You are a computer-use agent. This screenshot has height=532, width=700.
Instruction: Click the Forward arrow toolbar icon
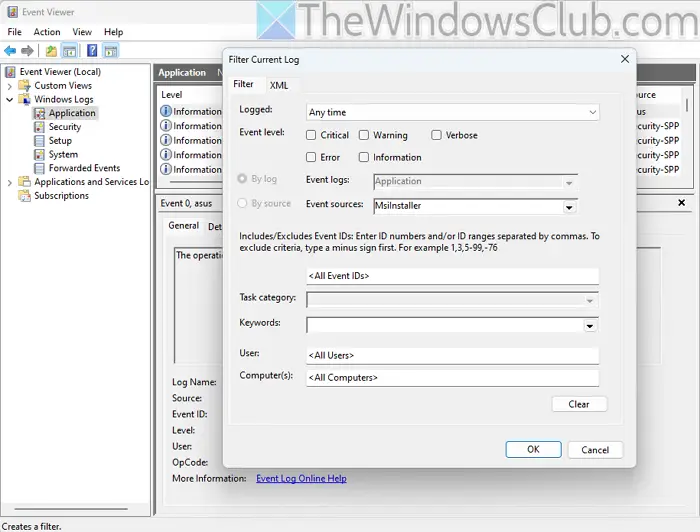(27, 51)
